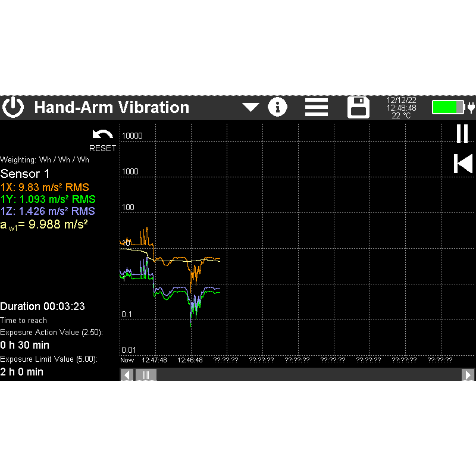Click the aw1 total vibration value
The height and width of the screenshot is (476, 476).
[x=44, y=224]
